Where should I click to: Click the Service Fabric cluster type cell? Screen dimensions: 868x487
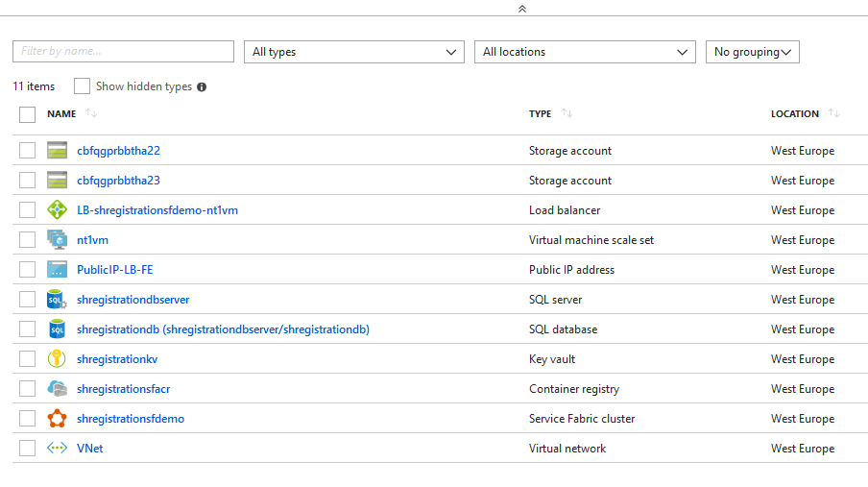point(582,419)
